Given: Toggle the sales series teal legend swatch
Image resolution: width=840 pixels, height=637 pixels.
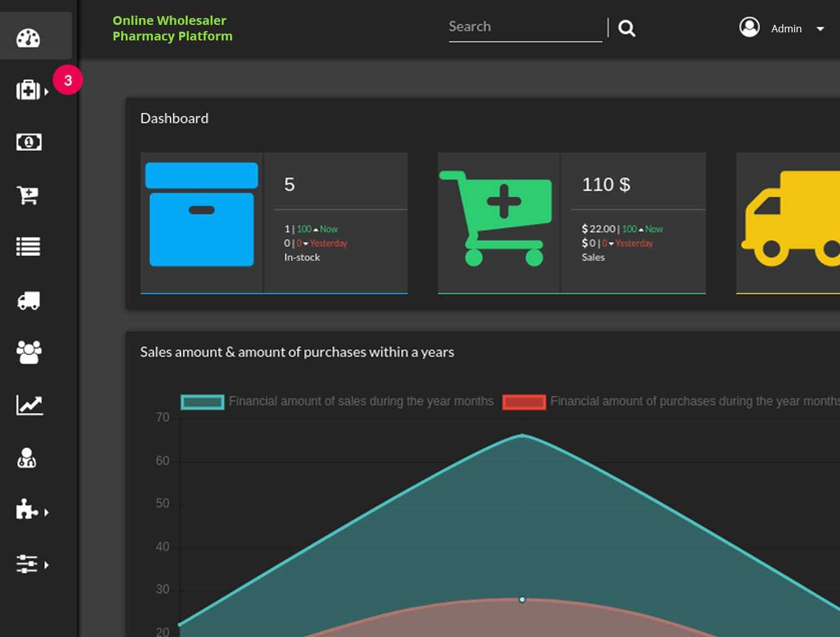Looking at the screenshot, I should tap(202, 402).
